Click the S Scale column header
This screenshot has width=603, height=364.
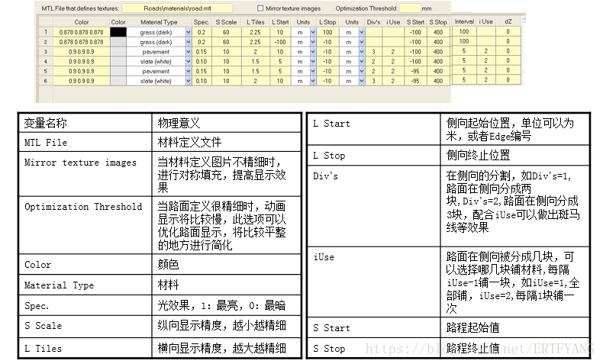pos(226,22)
